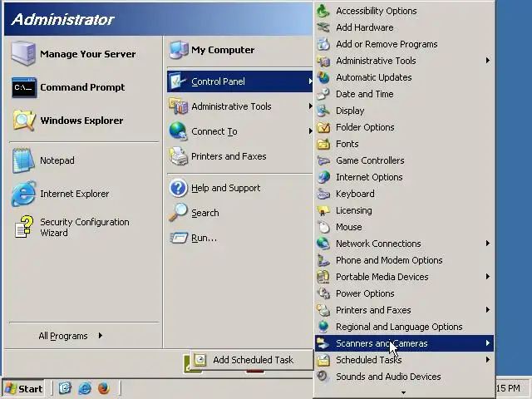The width and height of the screenshot is (532, 399).
Task: Click the Security Configuration Wizard icon
Action: coord(24,227)
